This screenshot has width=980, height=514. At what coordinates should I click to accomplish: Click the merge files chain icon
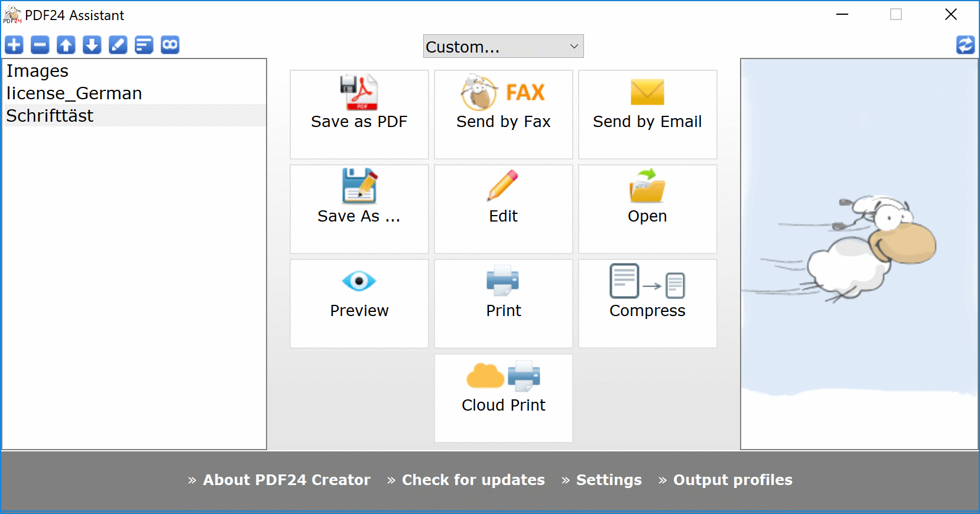pos(170,45)
